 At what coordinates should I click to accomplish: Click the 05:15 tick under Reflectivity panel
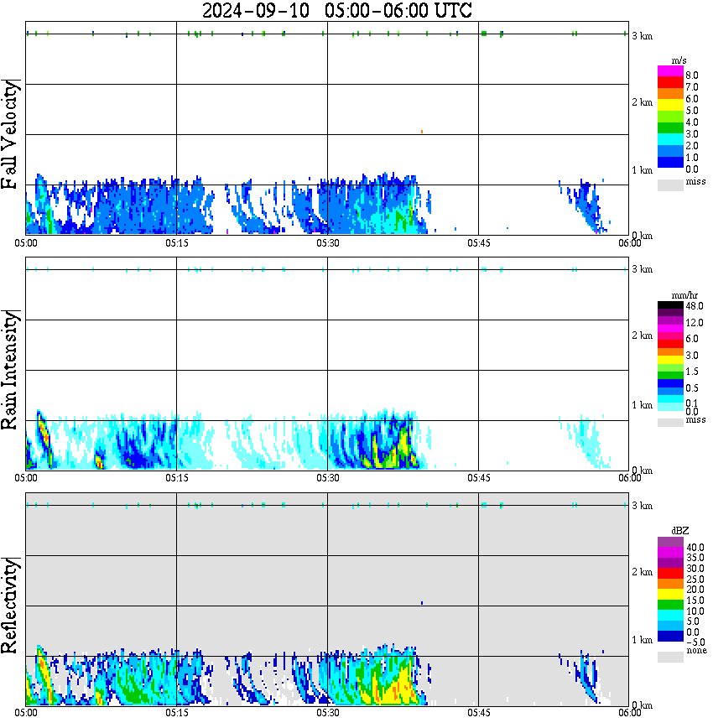click(177, 713)
